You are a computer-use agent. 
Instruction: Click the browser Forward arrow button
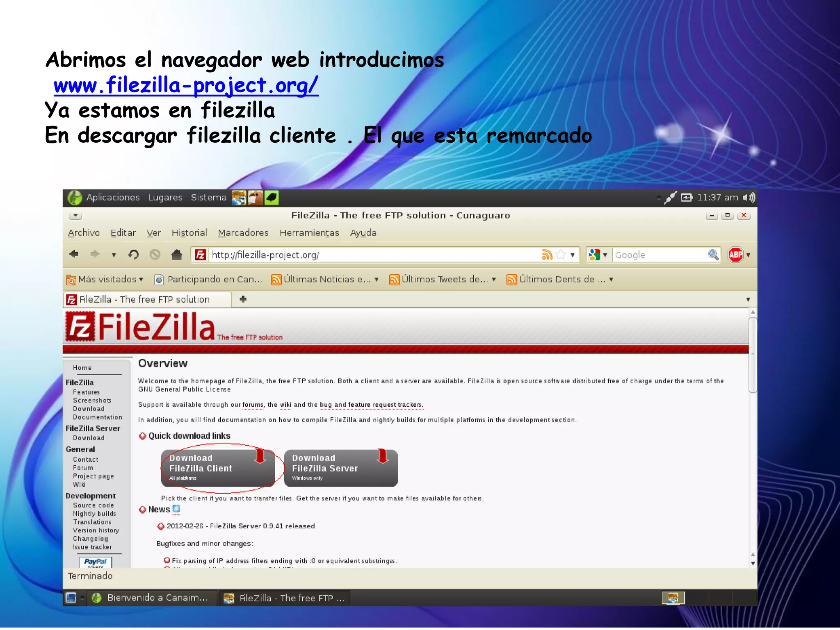pyautogui.click(x=95, y=255)
